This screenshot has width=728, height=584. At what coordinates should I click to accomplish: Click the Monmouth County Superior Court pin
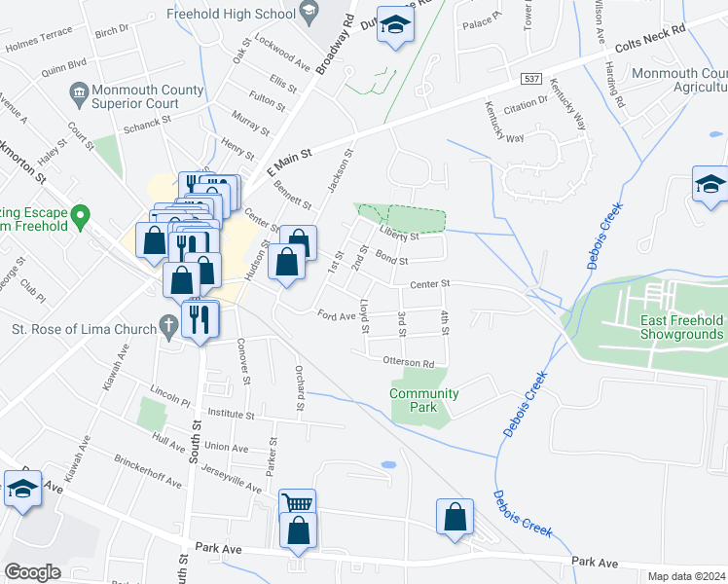(x=79, y=95)
